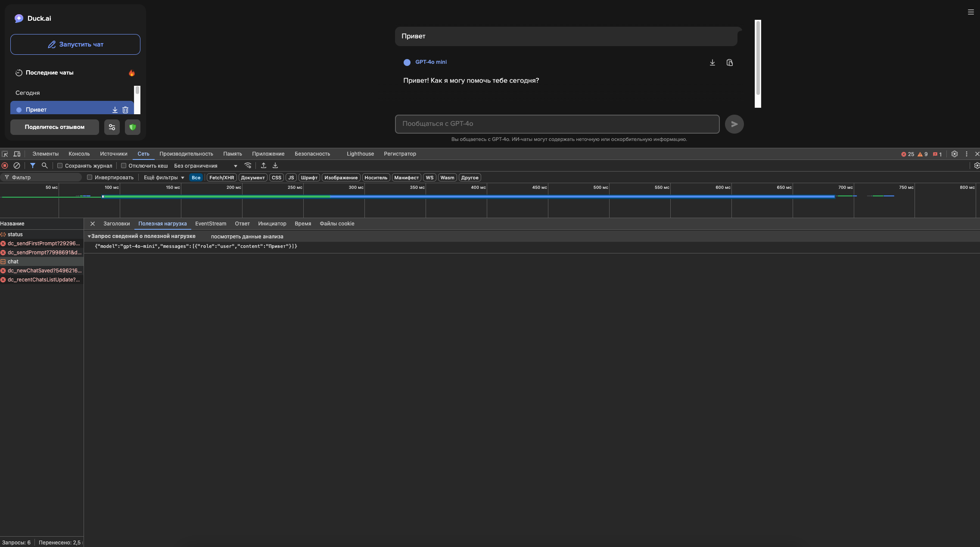Click the green privacy shield icon
This screenshot has width=980, height=547.
coord(133,127)
